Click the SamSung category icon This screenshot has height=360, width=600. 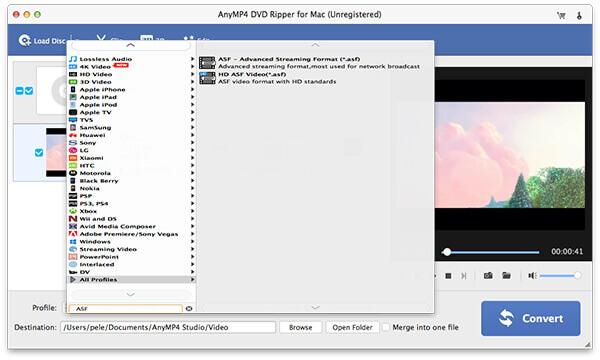73,127
